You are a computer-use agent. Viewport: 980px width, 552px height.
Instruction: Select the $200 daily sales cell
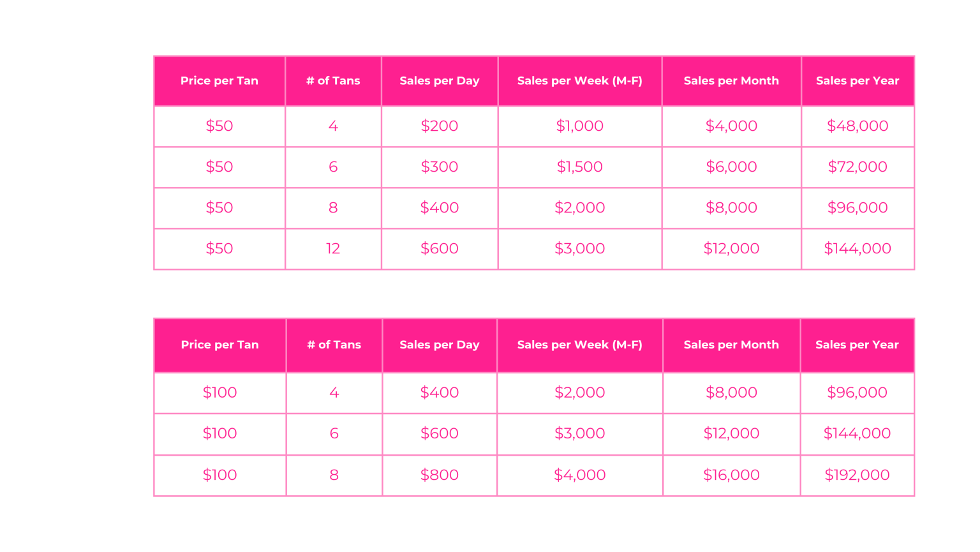[x=440, y=126]
